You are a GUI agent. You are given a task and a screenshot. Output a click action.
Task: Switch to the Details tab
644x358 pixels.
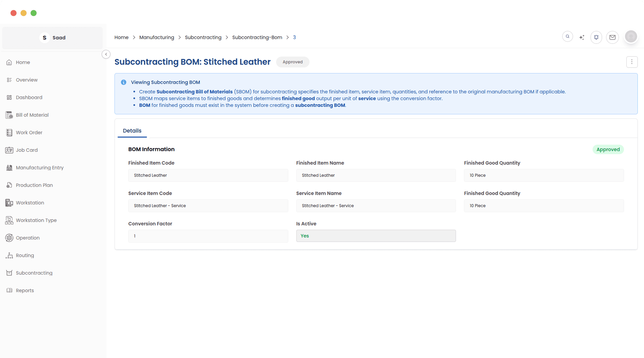pyautogui.click(x=132, y=131)
